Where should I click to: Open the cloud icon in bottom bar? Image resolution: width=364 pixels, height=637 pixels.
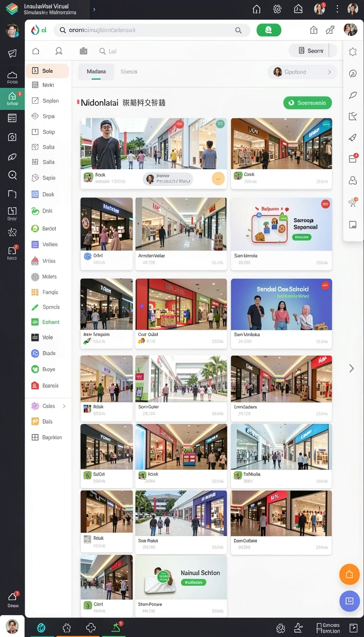91,628
